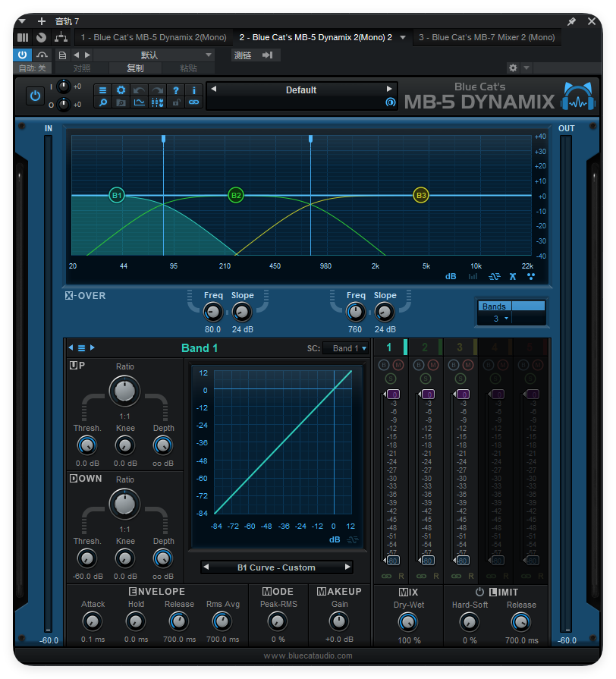
Task: Toggle the Limit power switch
Action: [x=479, y=592]
